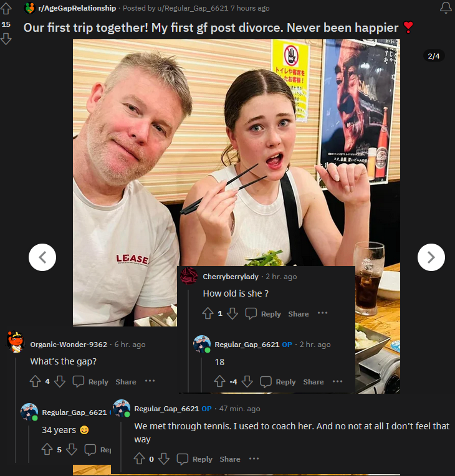This screenshot has height=476, width=455.
Task: Open r/AgeGapRelationship subreddit link
Action: tap(77, 8)
